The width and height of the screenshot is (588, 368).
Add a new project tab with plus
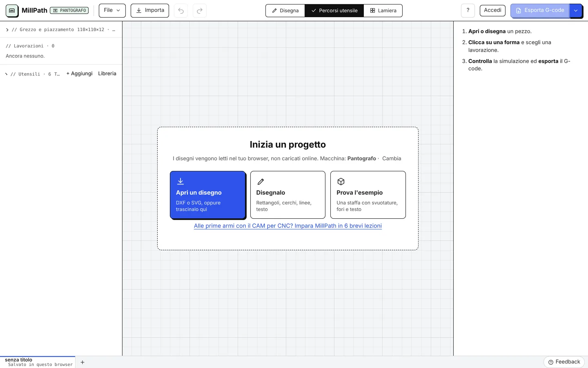[82, 362]
